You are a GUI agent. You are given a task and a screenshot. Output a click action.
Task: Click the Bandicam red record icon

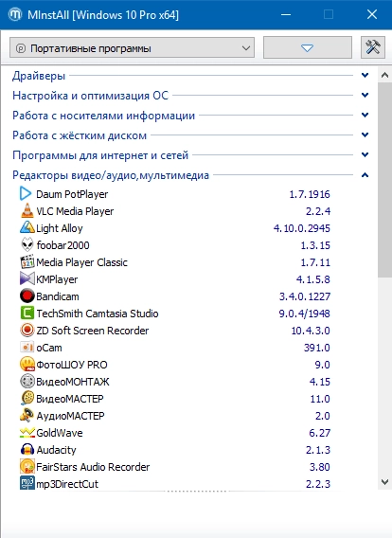point(27,296)
